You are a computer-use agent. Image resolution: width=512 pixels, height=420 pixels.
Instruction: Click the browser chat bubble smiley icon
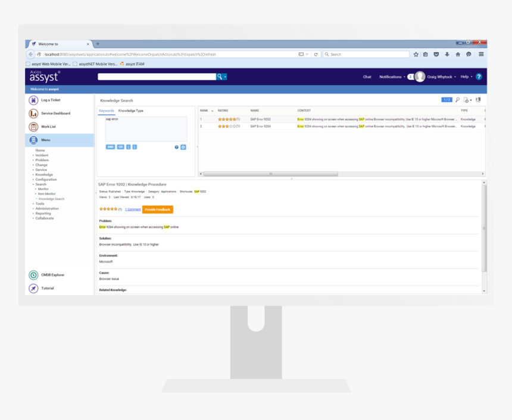pos(469,55)
